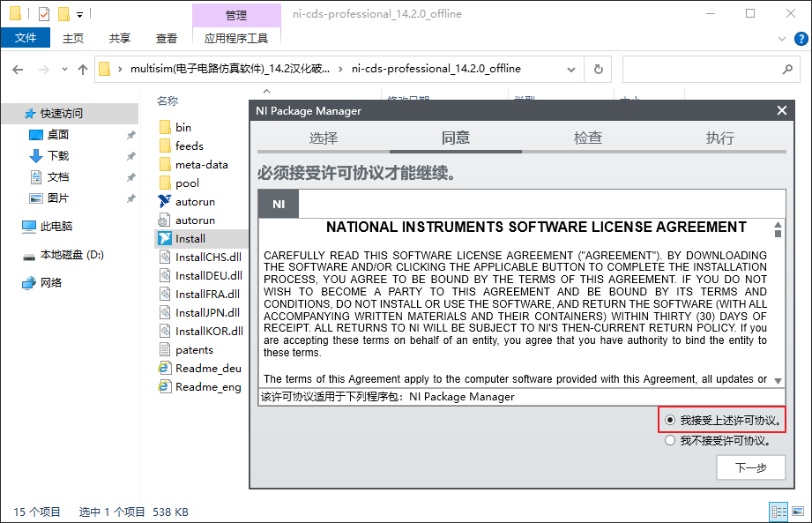
Task: Sort files by the 名称 column header
Action: coord(168,101)
